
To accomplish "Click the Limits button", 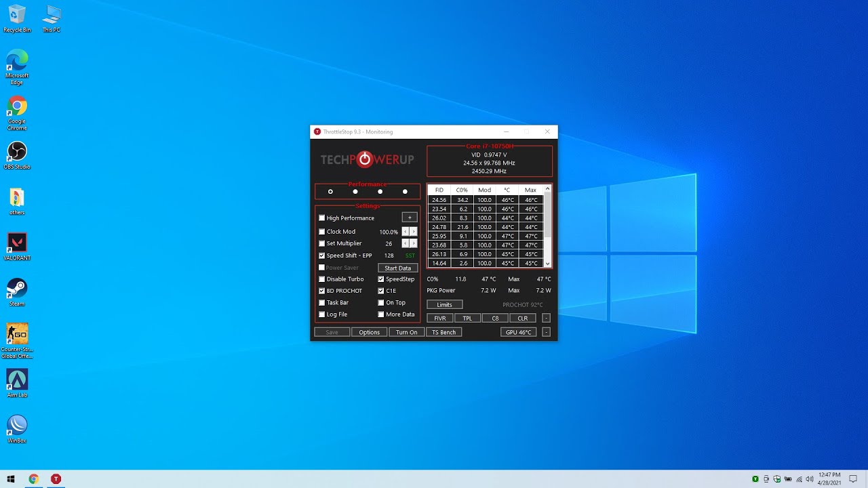I will pos(444,305).
